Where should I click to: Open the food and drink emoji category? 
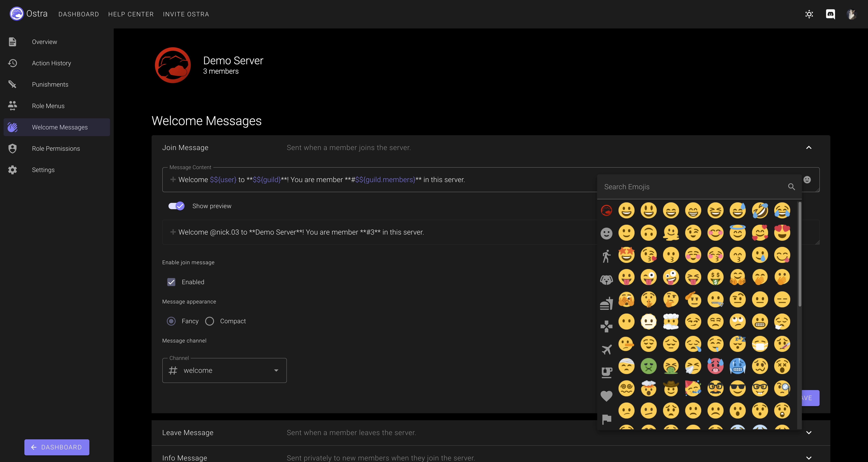[607, 303]
